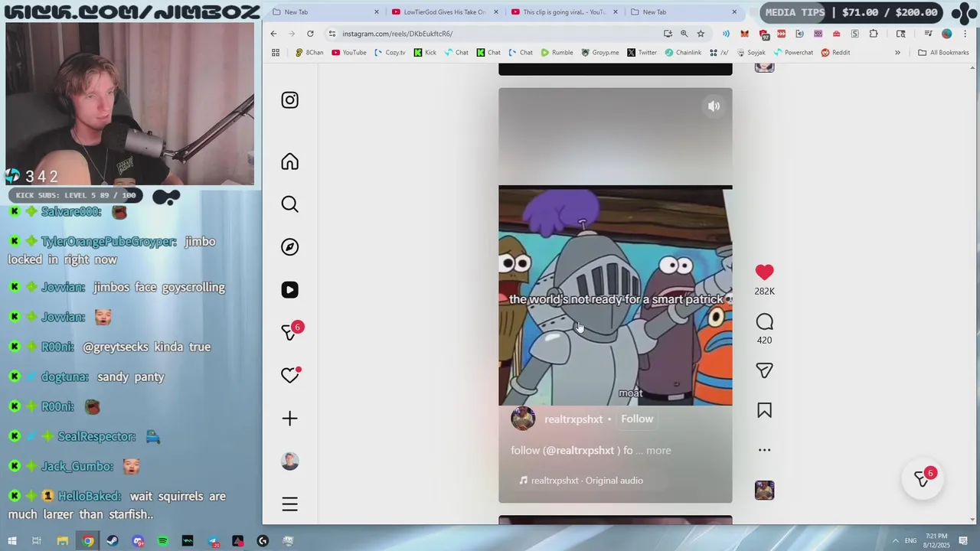Image resolution: width=980 pixels, height=551 pixels.
Task: Open File Explorer from the taskbar
Action: (x=63, y=541)
